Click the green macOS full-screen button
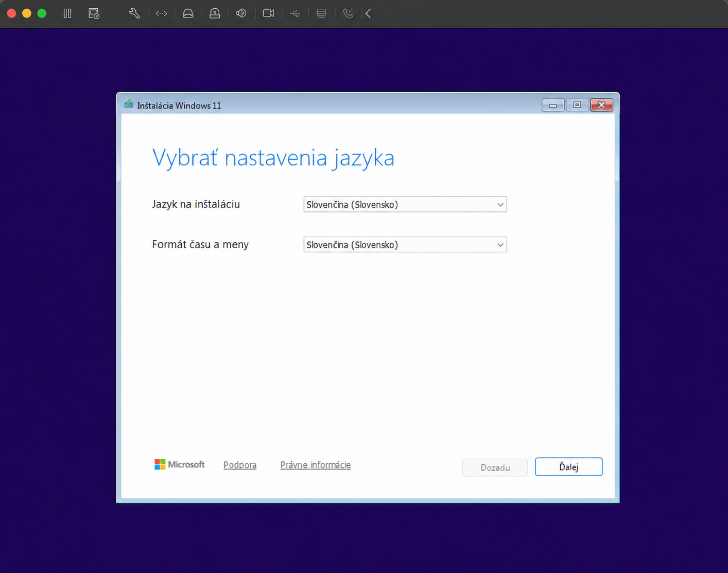Image resolution: width=728 pixels, height=573 pixels. (x=42, y=13)
